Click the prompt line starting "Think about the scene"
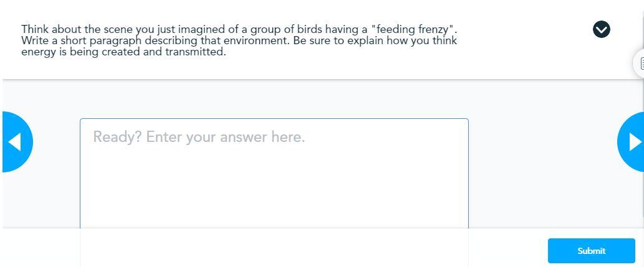Image resolution: width=644 pixels, height=267 pixels. click(x=239, y=29)
